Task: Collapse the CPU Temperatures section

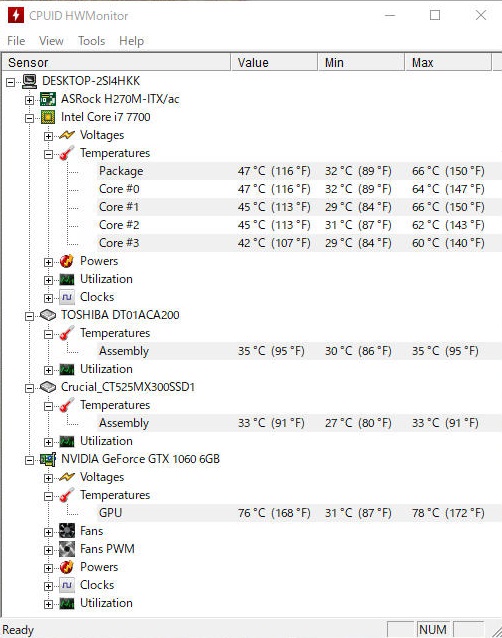Action: pyautogui.click(x=48, y=154)
